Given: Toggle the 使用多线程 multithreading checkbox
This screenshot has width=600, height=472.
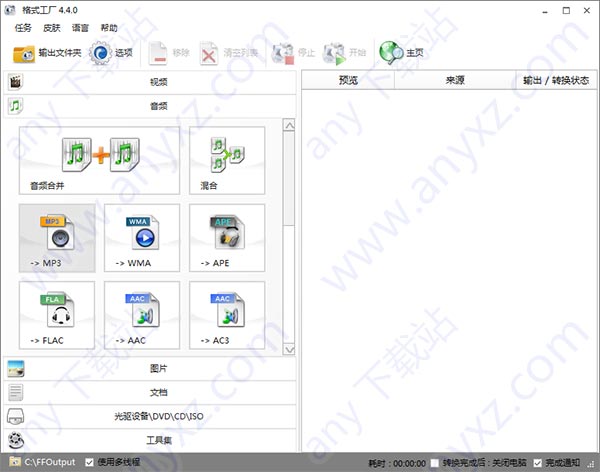Looking at the screenshot, I should click(90, 462).
